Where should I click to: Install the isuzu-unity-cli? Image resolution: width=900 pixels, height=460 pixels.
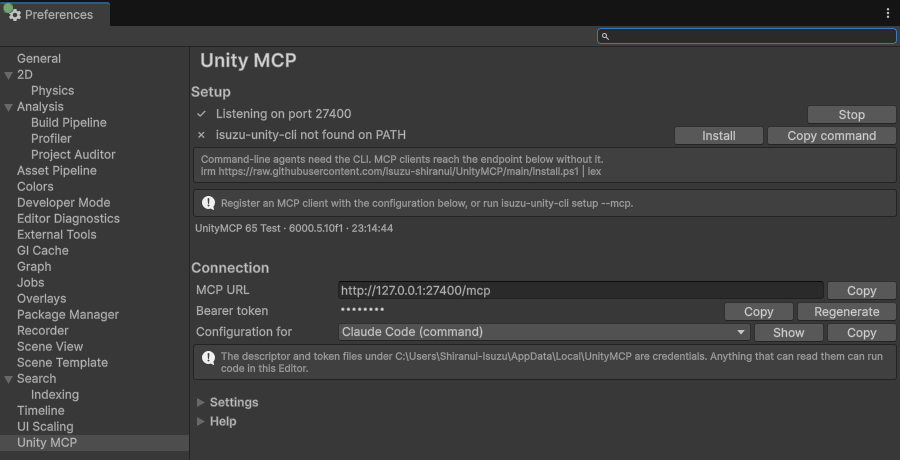719,136
